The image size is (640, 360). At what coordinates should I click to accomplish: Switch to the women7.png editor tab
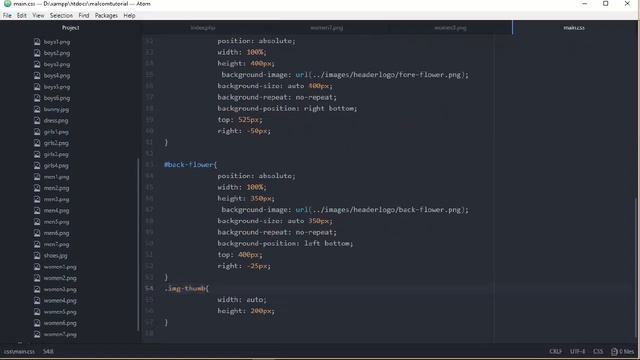[x=327, y=28]
